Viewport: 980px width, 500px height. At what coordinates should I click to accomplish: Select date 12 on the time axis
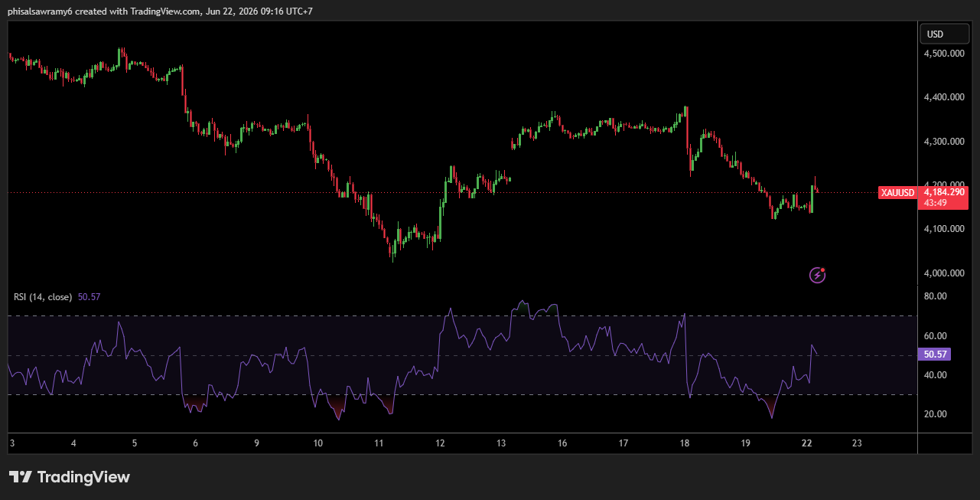tap(440, 443)
